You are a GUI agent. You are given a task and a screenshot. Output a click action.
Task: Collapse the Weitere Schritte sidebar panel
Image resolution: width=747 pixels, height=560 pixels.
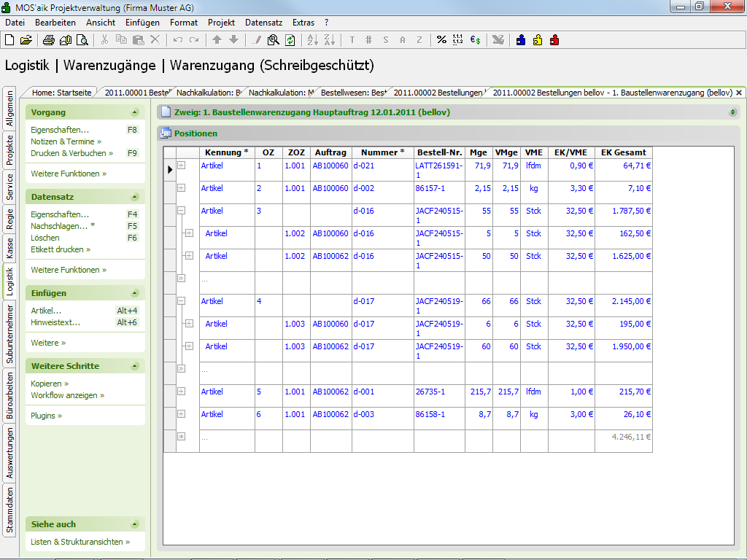pos(134,366)
